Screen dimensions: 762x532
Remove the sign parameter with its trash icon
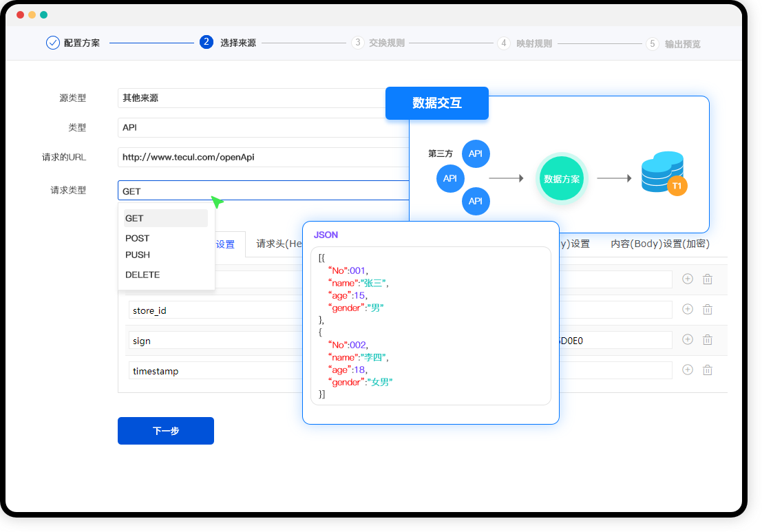click(x=707, y=339)
